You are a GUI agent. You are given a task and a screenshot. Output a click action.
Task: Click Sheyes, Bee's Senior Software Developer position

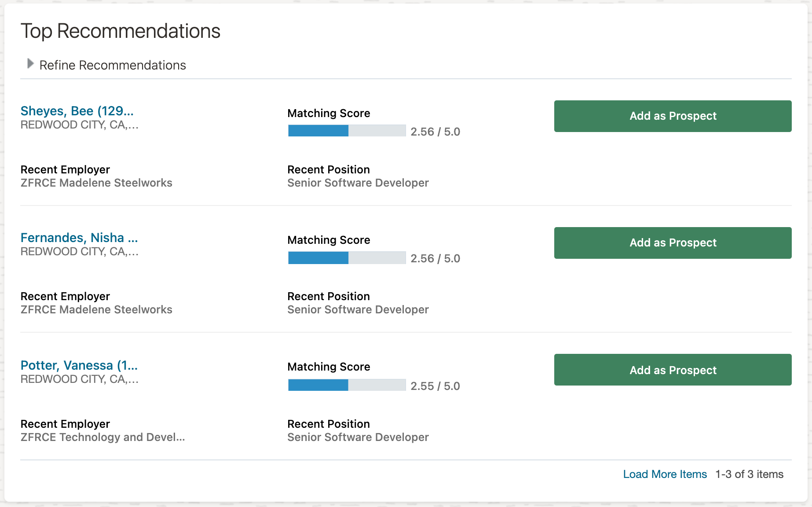click(x=358, y=183)
